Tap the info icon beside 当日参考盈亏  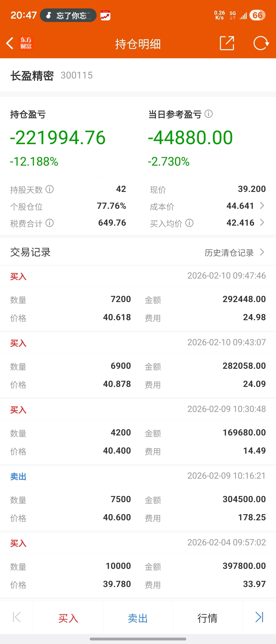tap(209, 114)
